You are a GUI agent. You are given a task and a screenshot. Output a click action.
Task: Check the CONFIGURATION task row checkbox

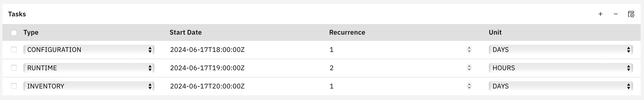click(x=14, y=50)
